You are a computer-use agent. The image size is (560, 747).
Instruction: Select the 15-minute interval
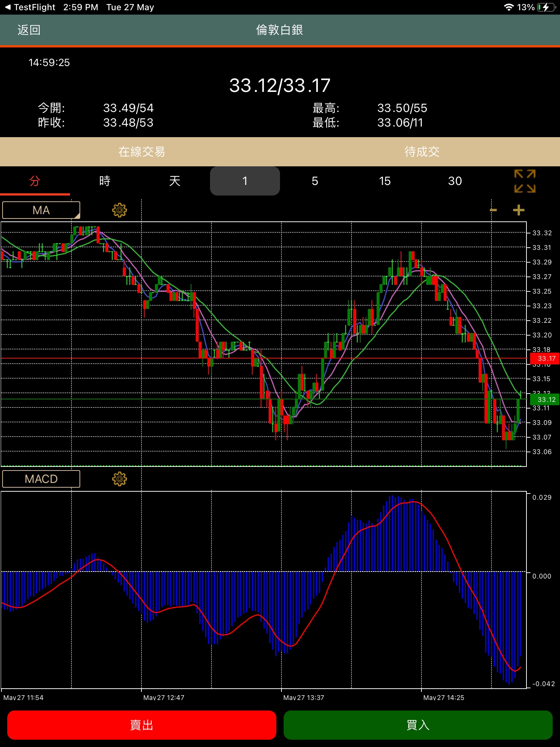(x=385, y=181)
